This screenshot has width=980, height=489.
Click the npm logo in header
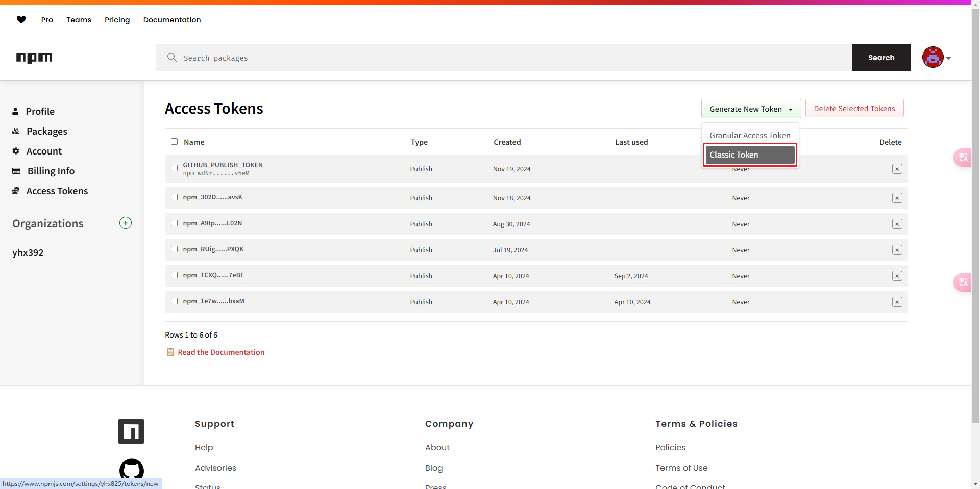34,58
